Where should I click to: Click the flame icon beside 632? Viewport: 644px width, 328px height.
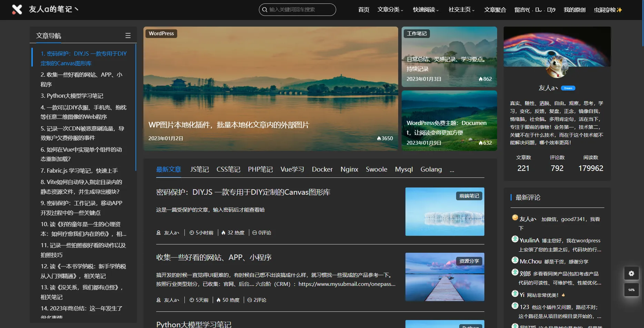(x=481, y=143)
